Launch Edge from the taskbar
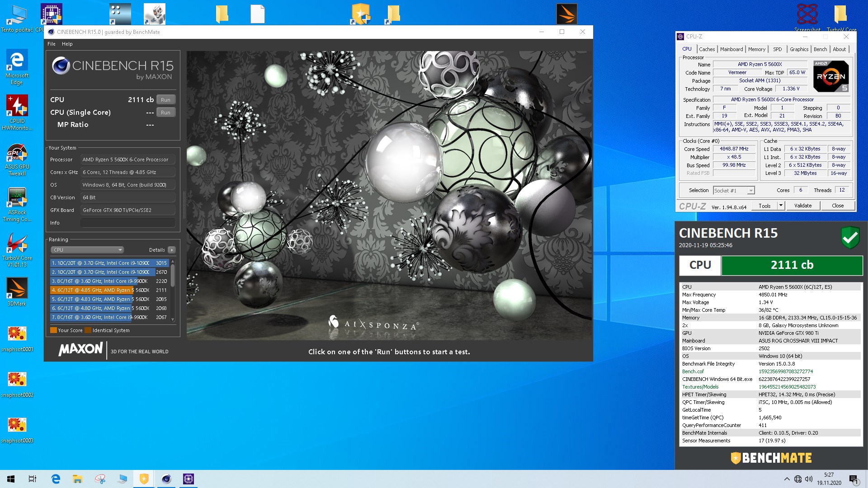This screenshot has width=868, height=488. 56,479
